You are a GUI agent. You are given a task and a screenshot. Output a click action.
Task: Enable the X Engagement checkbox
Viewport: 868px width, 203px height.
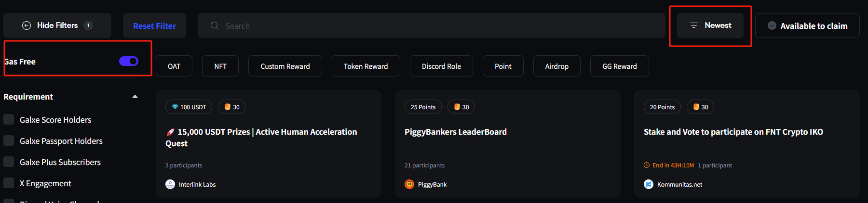click(x=9, y=183)
